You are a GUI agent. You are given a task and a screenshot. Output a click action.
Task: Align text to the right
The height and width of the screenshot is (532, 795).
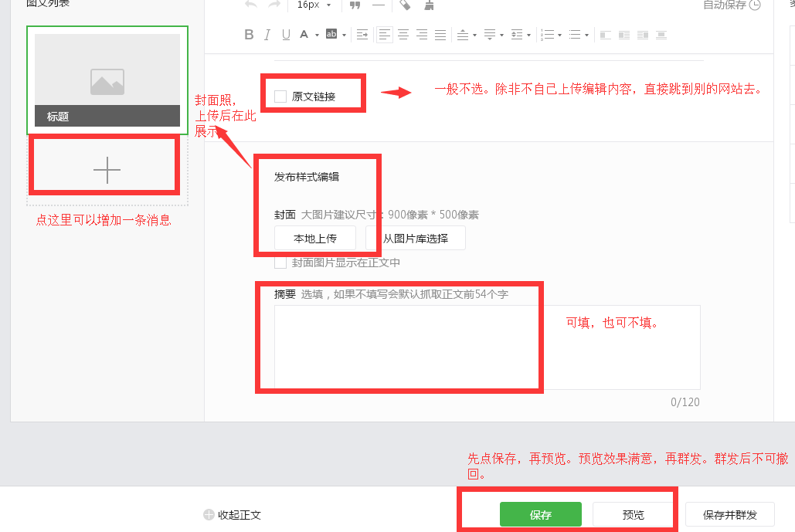[x=422, y=35]
